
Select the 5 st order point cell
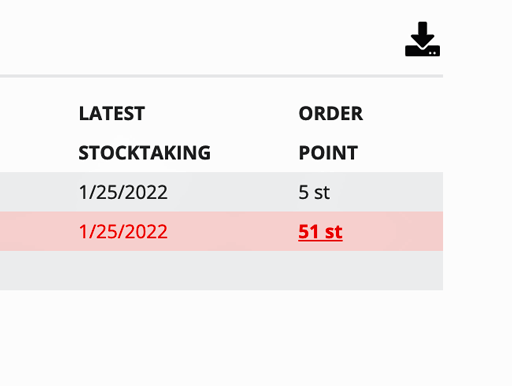pyautogui.click(x=314, y=192)
